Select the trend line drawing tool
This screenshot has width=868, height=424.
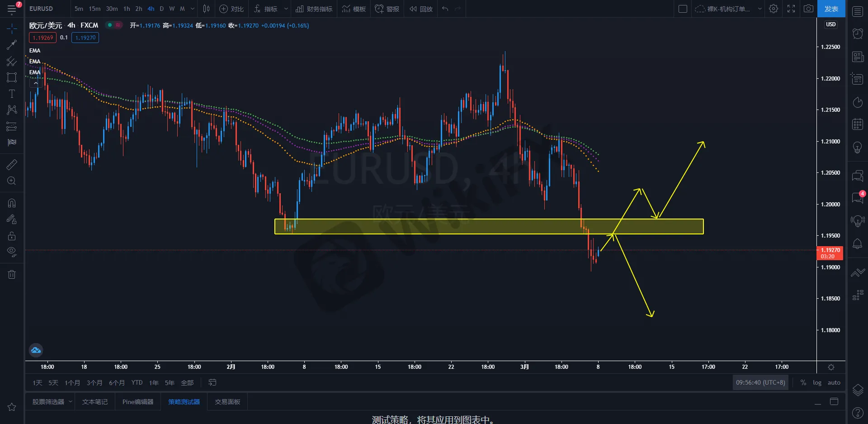pyautogui.click(x=12, y=45)
